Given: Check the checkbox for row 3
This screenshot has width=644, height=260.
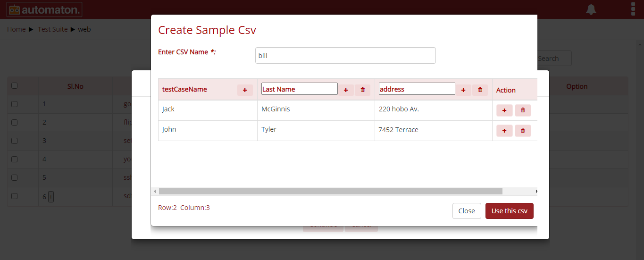Looking at the screenshot, I should pyautogui.click(x=14, y=141).
